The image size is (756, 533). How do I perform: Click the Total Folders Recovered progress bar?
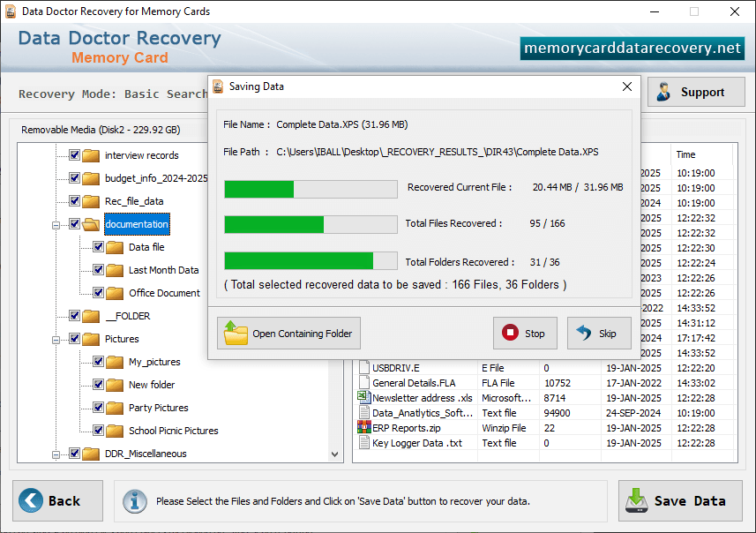(x=311, y=261)
